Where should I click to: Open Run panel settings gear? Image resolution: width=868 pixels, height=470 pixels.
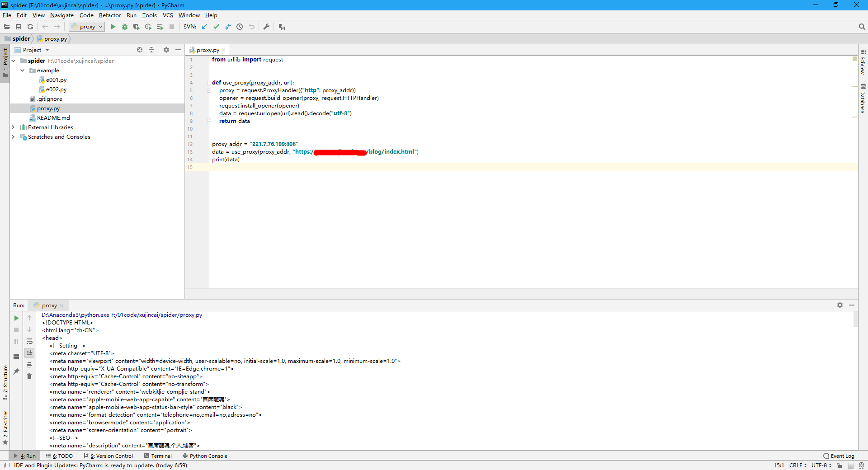tap(840, 305)
